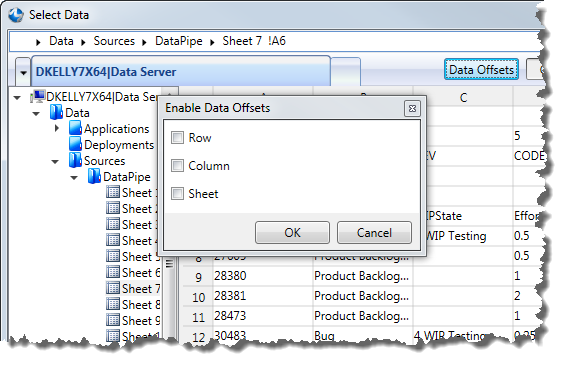Check the Row offset checkbox
This screenshot has height=365, width=566.
pyautogui.click(x=177, y=138)
